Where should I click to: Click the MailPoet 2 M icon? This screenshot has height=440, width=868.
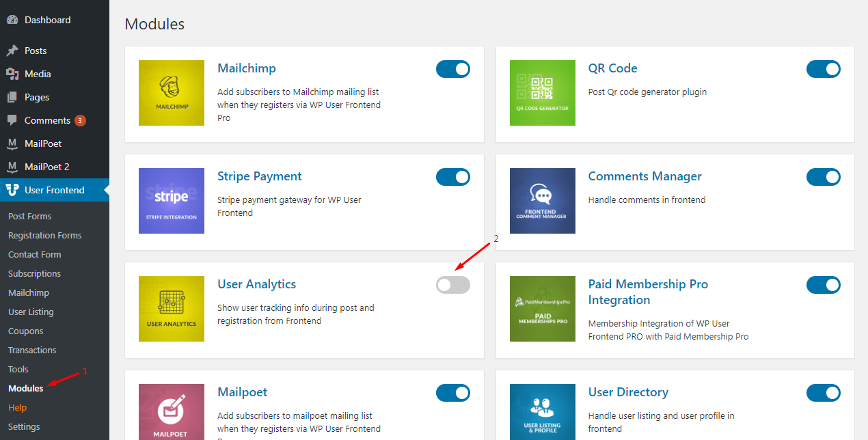tap(12, 167)
